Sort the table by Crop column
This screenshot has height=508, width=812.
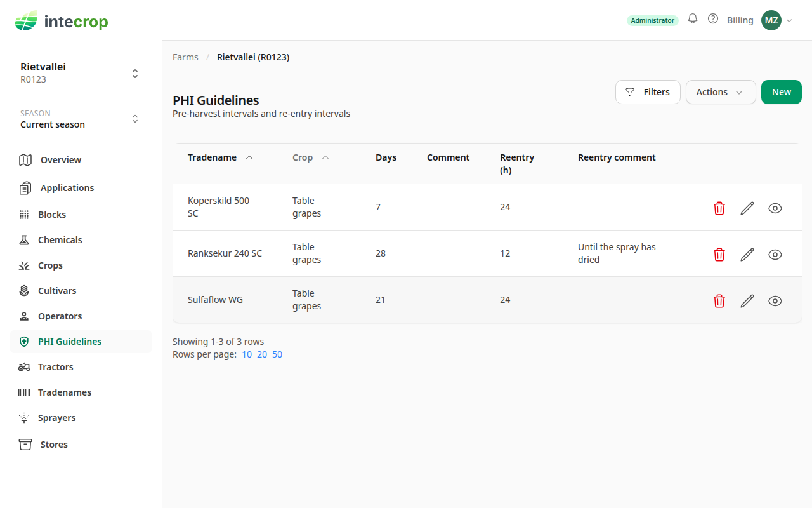[311, 157]
